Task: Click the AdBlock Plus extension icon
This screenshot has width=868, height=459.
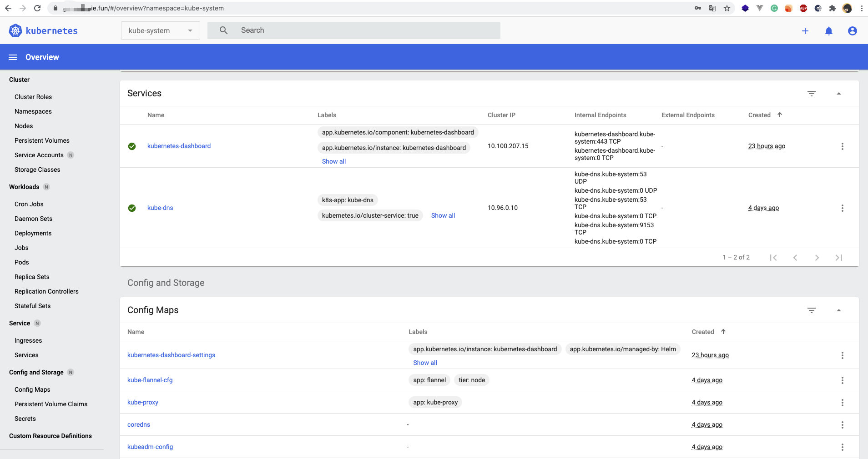Action: coord(803,8)
